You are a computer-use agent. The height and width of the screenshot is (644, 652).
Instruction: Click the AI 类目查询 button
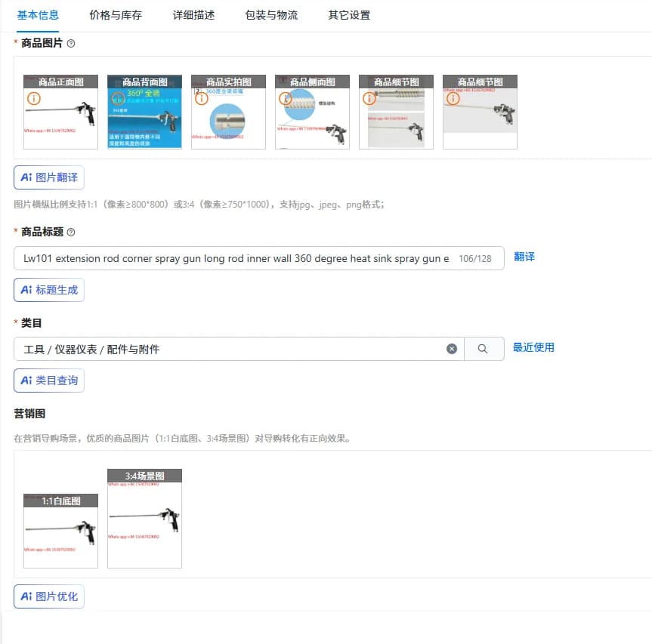pyautogui.click(x=49, y=381)
